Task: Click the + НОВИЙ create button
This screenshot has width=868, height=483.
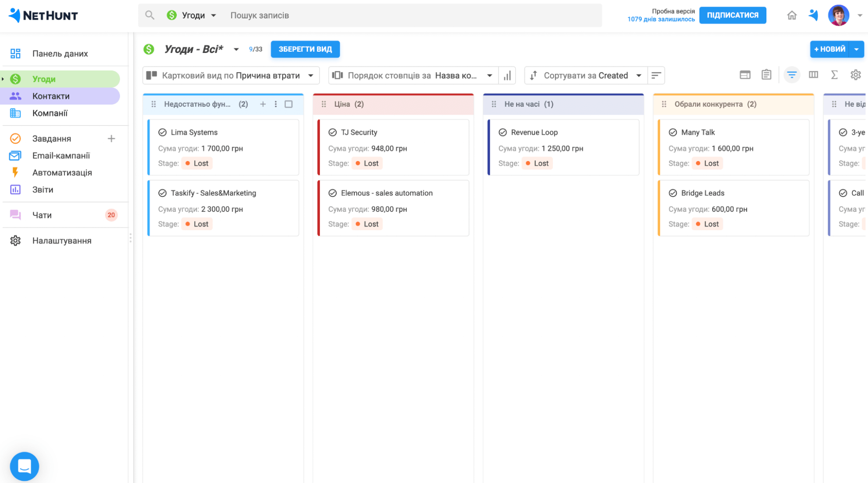Action: coord(830,49)
